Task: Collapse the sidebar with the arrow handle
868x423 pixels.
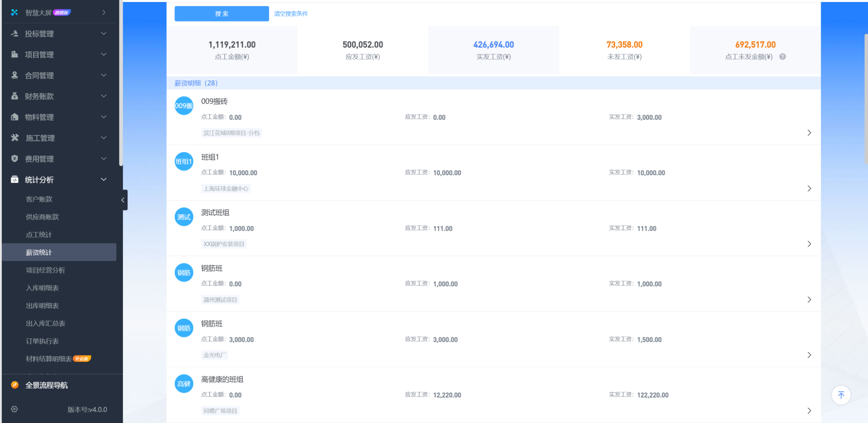Action: tap(123, 200)
